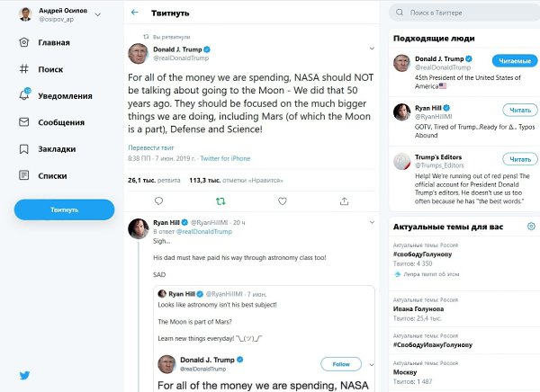This screenshot has height=392, width=540.
Task: Click the share icon under the tweet
Action: pos(344,201)
